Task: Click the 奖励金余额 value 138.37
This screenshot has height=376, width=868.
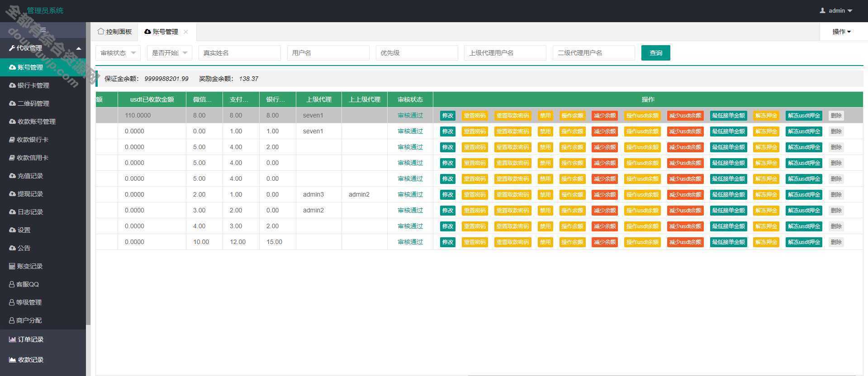Action: point(249,79)
